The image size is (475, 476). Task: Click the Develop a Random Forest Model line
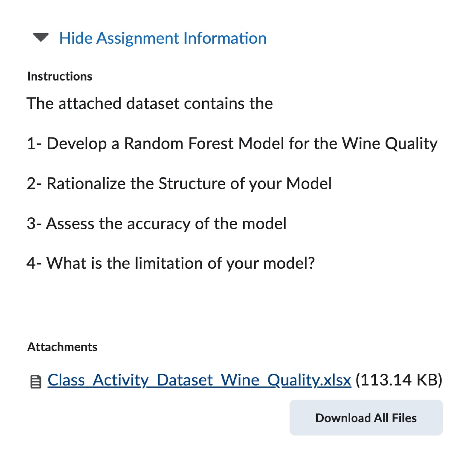(232, 143)
